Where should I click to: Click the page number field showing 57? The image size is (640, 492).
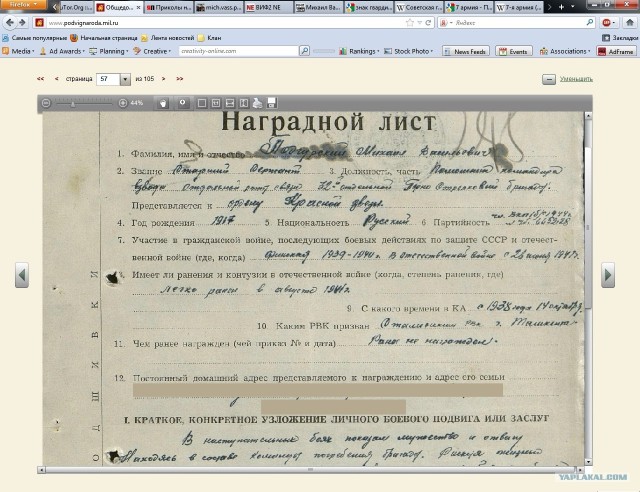coord(108,79)
